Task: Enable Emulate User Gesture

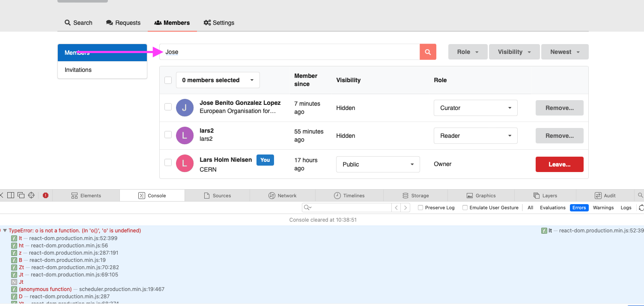Action: coord(465,208)
